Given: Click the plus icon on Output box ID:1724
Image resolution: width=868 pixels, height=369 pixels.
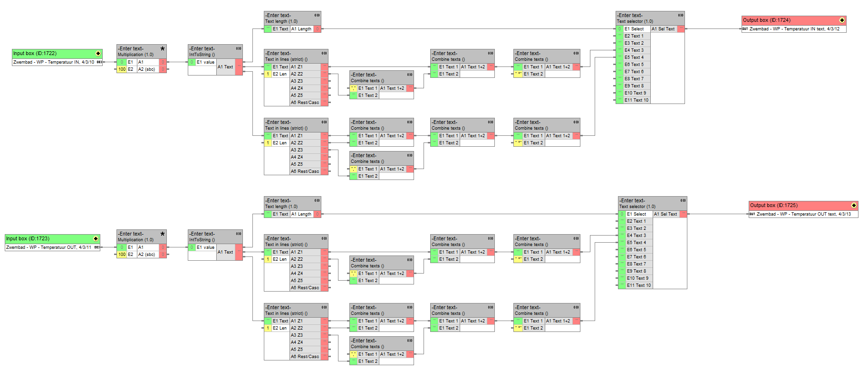Looking at the screenshot, I should (x=842, y=20).
